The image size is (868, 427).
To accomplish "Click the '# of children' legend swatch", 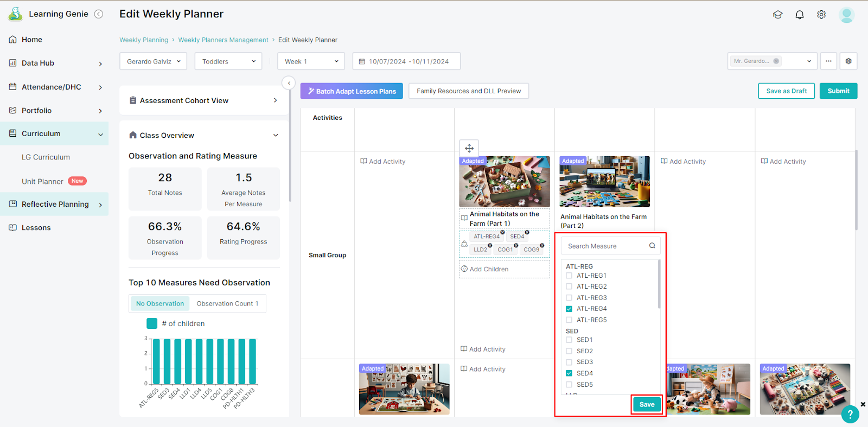I will [152, 323].
